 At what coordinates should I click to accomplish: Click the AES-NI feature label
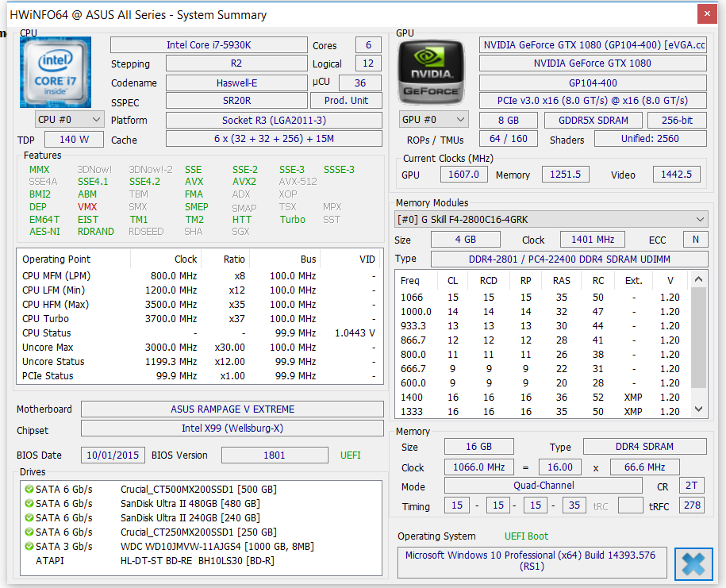[x=44, y=232]
